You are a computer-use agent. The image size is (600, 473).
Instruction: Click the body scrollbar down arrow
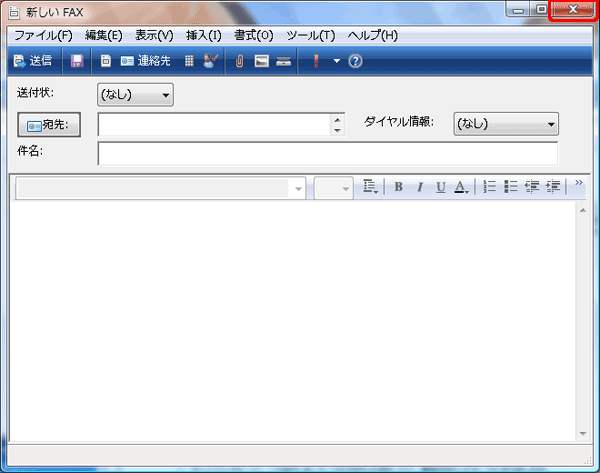click(583, 434)
